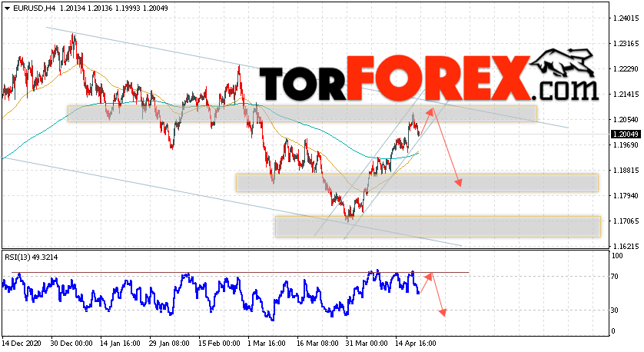Choose the 1.19690 price axis value
The width and height of the screenshot is (644, 352).
coord(626,145)
